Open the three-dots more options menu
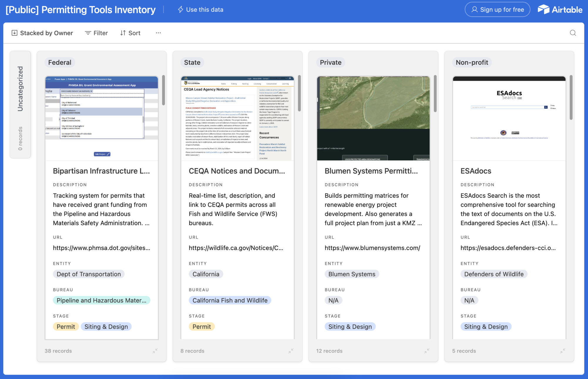Viewport: 588px width, 379px height. [x=158, y=33]
